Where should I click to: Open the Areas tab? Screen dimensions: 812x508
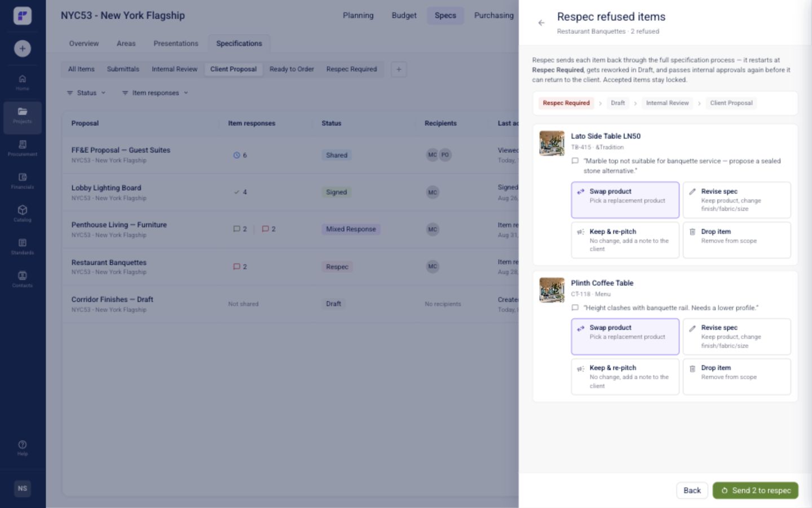pos(126,43)
